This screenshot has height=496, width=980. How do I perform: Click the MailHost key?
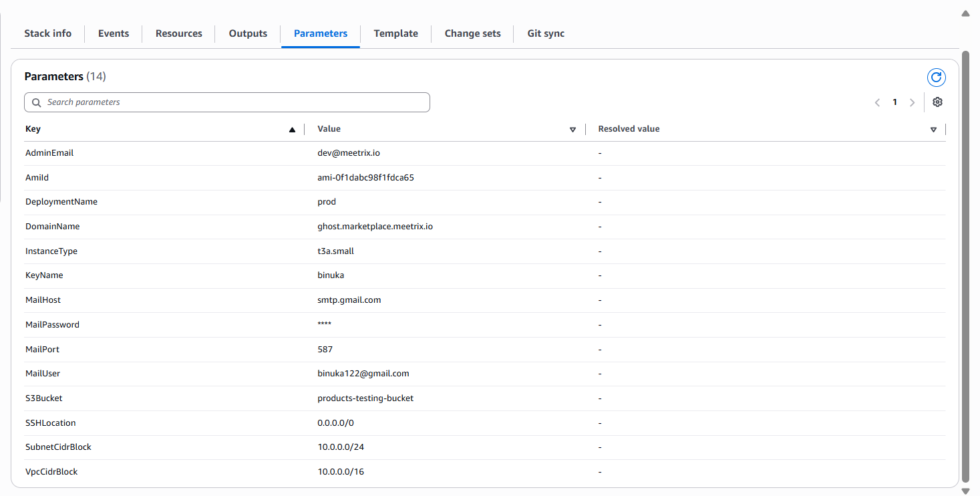coord(43,300)
